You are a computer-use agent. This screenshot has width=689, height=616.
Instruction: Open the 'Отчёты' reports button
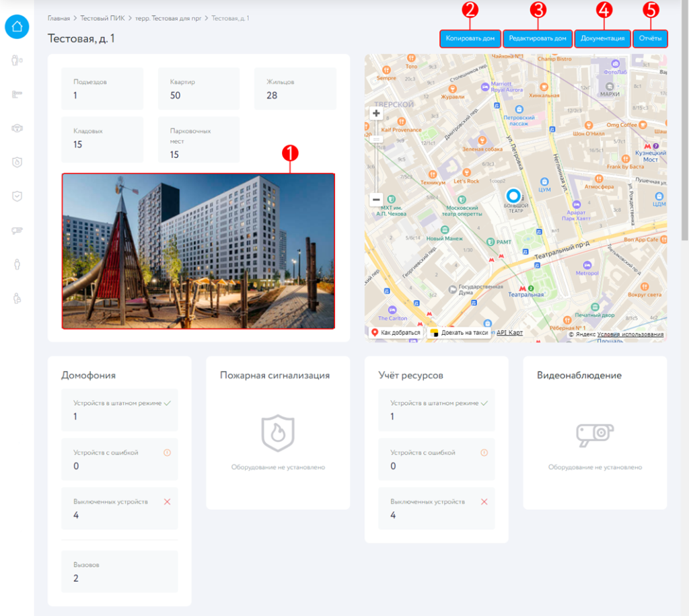tap(650, 39)
